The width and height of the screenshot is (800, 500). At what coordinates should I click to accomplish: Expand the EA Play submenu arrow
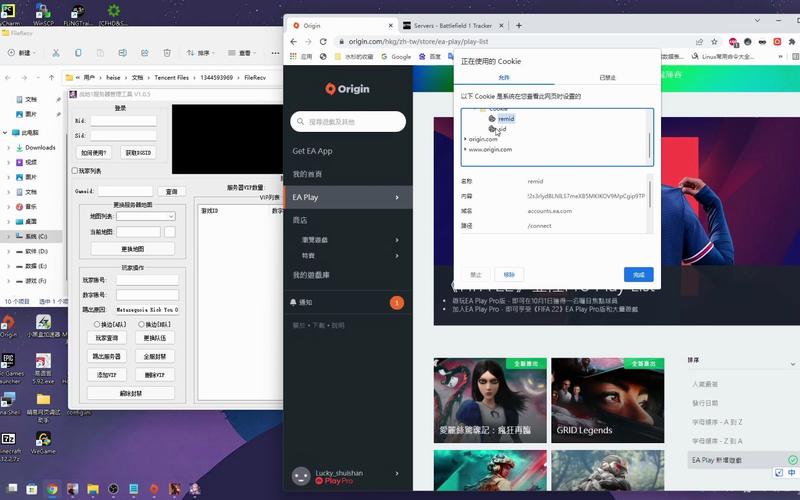(397, 197)
